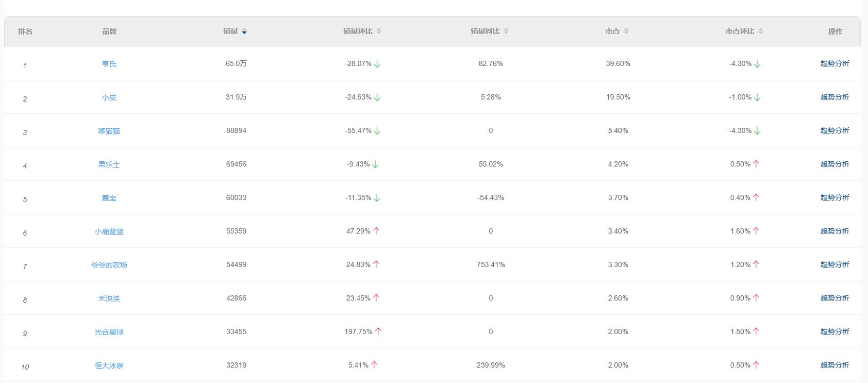Visit the 果乐士 brand link
868x383 pixels.
tap(109, 164)
